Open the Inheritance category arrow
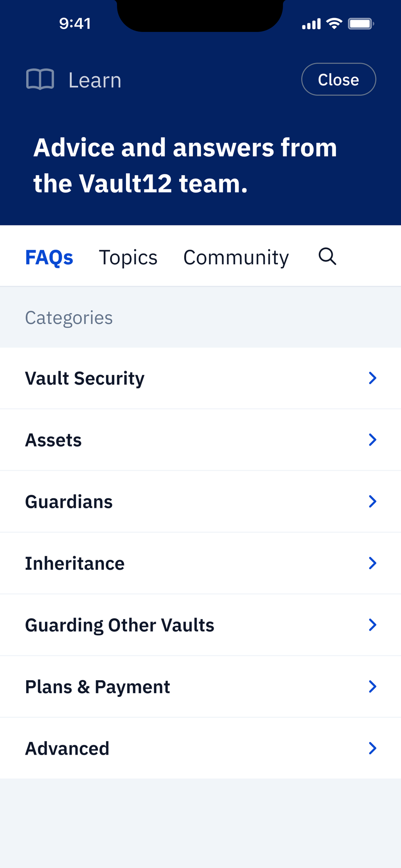Viewport: 401px width, 868px height. (372, 563)
